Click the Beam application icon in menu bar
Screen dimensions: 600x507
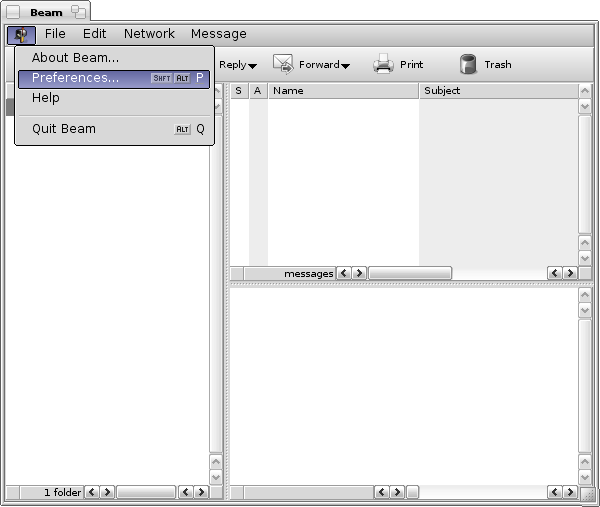tap(20, 34)
